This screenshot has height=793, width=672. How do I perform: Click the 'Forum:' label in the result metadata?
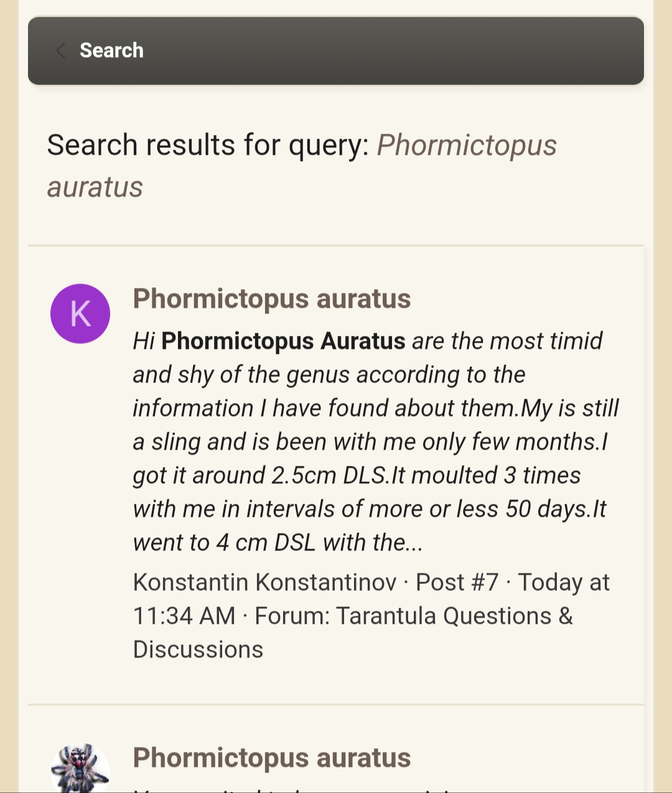(292, 616)
